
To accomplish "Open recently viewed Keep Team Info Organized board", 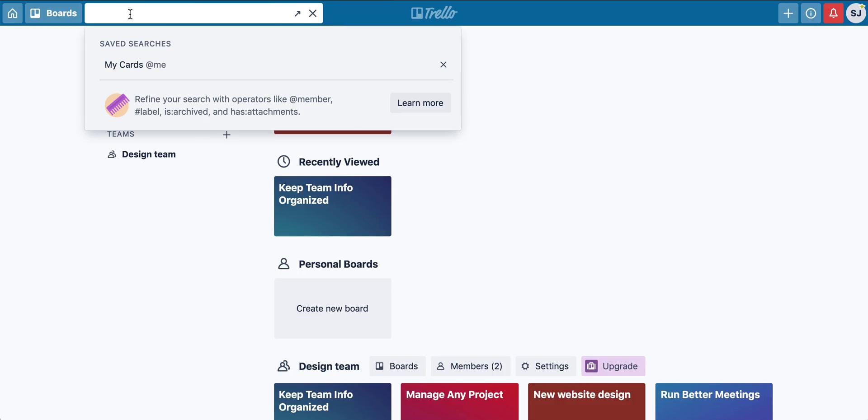I will (x=332, y=206).
